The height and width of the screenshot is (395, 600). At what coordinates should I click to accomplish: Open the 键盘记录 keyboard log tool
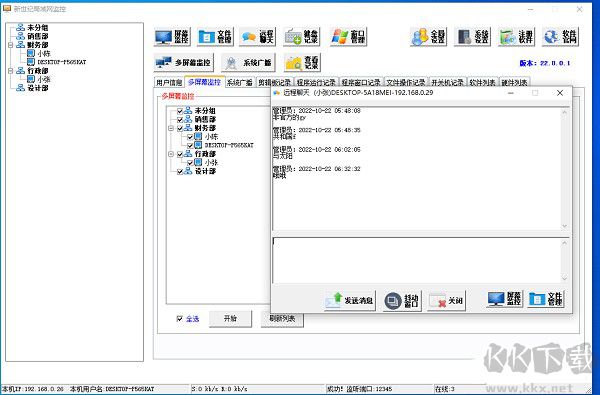click(302, 37)
